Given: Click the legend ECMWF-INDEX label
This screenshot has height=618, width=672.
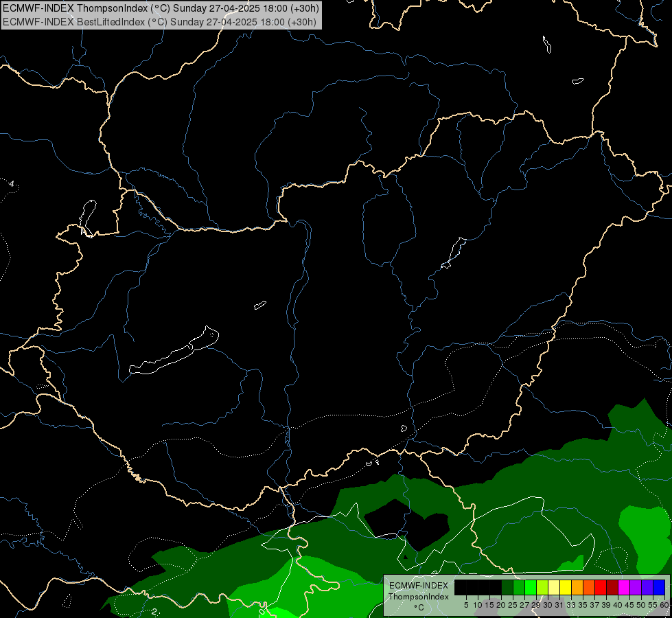Looking at the screenshot, I should (x=419, y=586).
